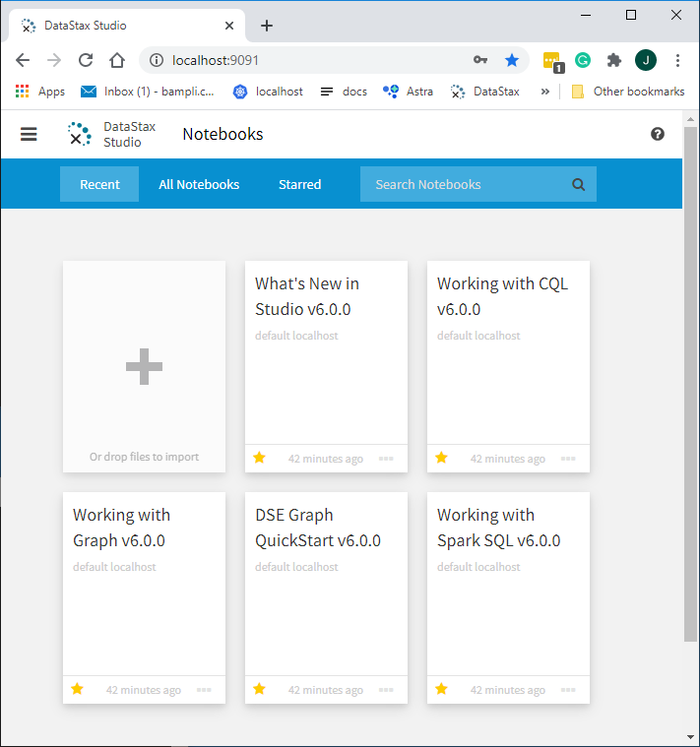Open the help question mark icon
This screenshot has width=700, height=747.
pos(657,134)
